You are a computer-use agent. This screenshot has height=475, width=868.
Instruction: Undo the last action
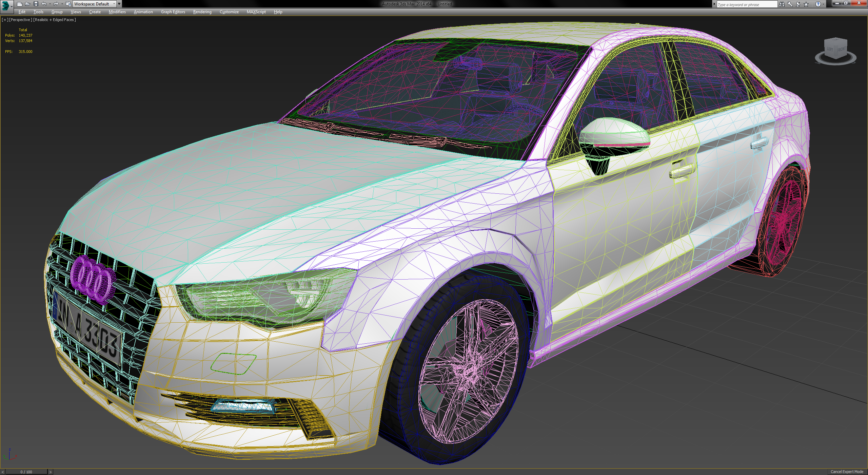coord(43,4)
